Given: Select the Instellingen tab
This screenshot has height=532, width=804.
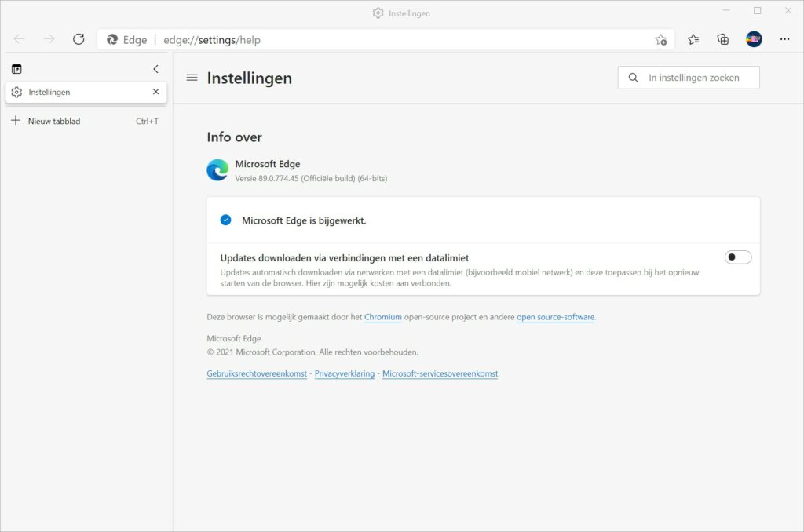Looking at the screenshot, I should click(x=79, y=92).
